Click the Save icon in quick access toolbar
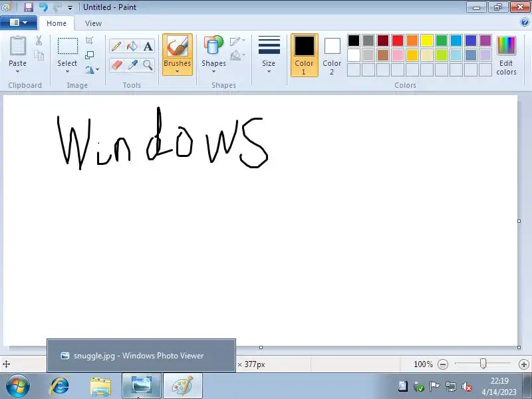Screen dimensions: 532x399 28,7
